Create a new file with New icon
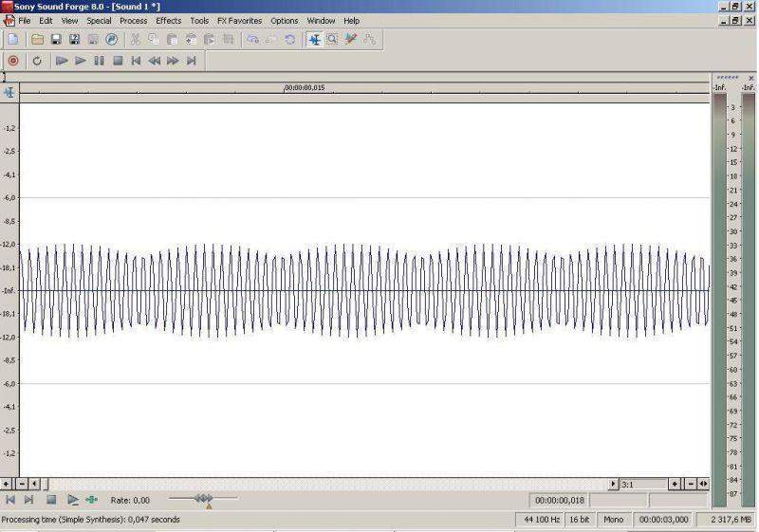The width and height of the screenshot is (759, 532). pyautogui.click(x=13, y=40)
